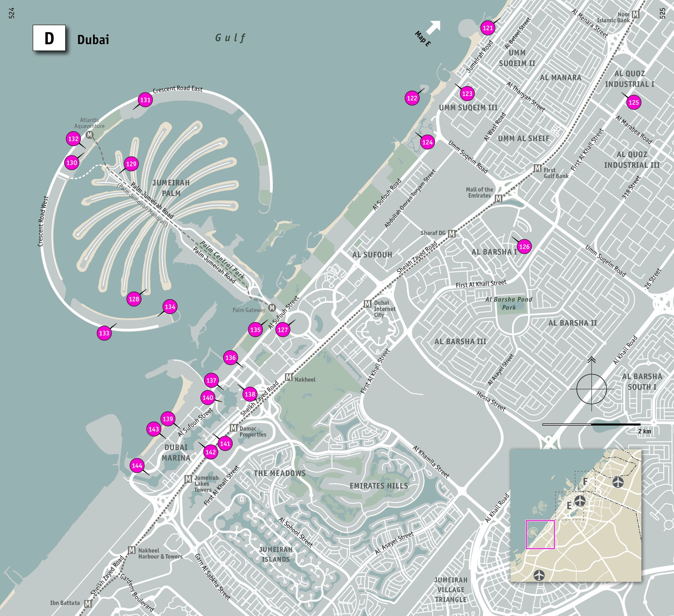Click the DUBAI MARINA label

[176, 453]
